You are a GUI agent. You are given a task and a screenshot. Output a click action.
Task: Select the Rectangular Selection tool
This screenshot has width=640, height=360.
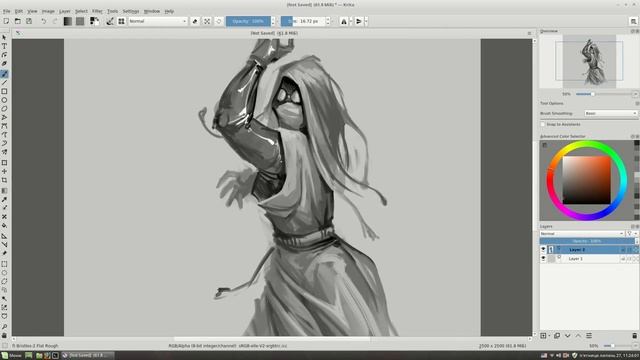pos(4,264)
